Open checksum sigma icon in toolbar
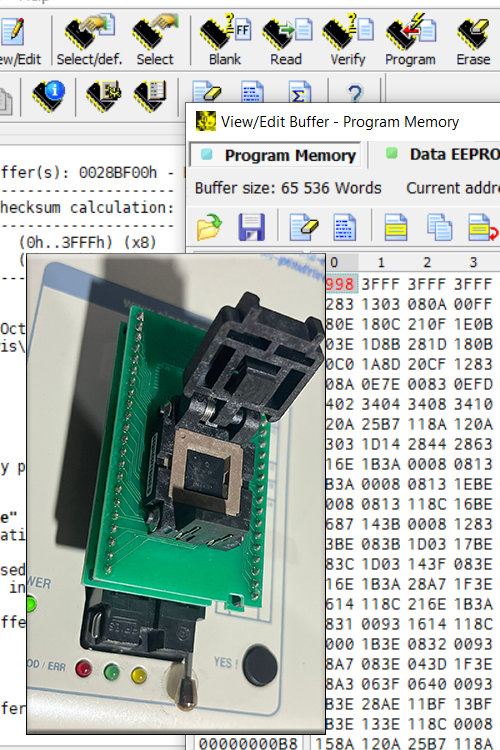500x750 pixels. click(x=299, y=92)
